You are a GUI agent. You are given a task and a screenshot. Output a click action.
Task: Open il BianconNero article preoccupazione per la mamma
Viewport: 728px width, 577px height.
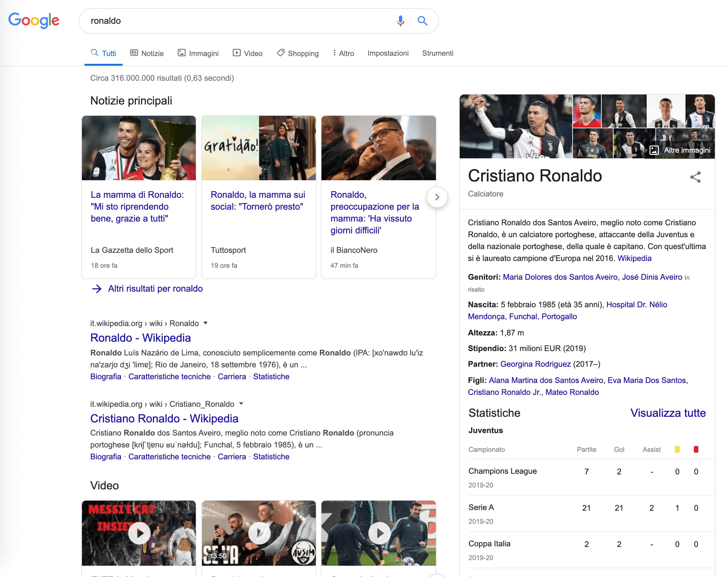pos(375,212)
